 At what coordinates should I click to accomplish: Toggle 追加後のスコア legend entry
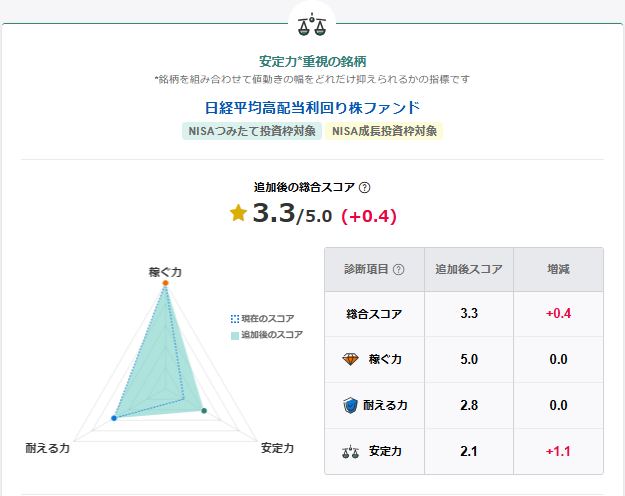coord(266,334)
